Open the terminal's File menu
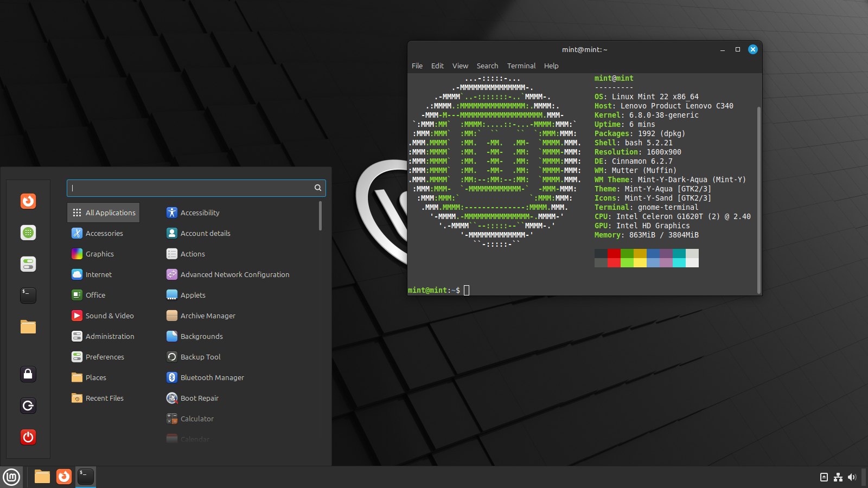This screenshot has height=488, width=868. (417, 66)
